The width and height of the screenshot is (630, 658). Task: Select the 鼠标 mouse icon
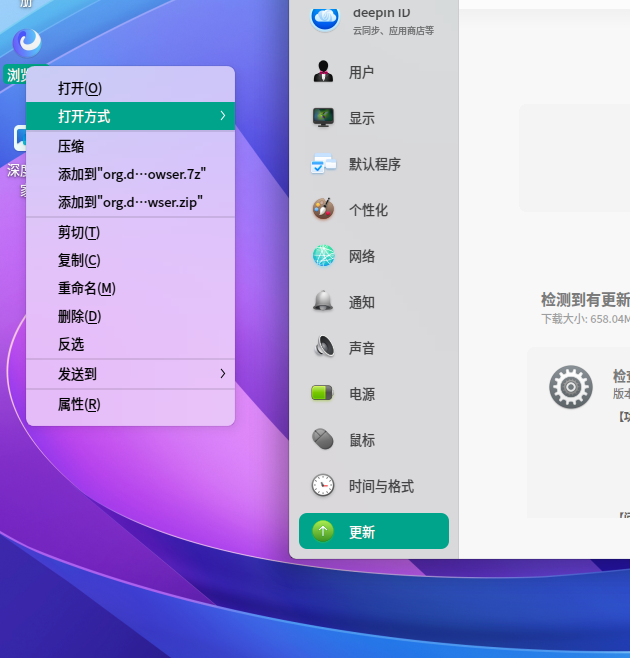tap(323, 439)
